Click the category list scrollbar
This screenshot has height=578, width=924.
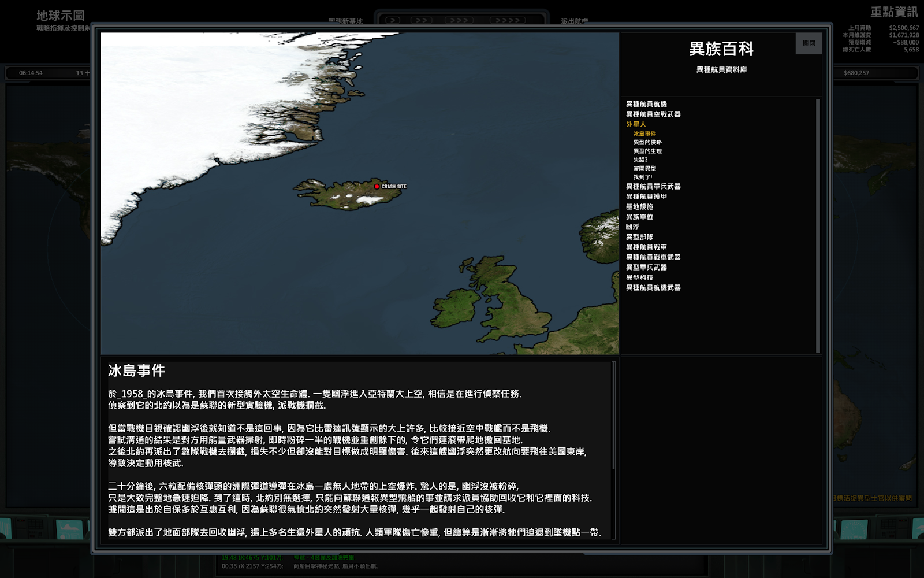coord(818,225)
